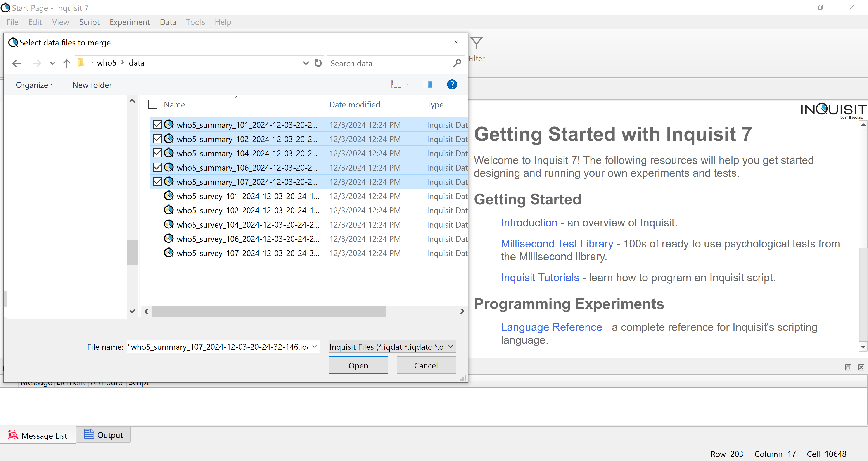Click scroll-right arrow of file list
Viewport: 868px width, 461px height.
[x=462, y=311]
